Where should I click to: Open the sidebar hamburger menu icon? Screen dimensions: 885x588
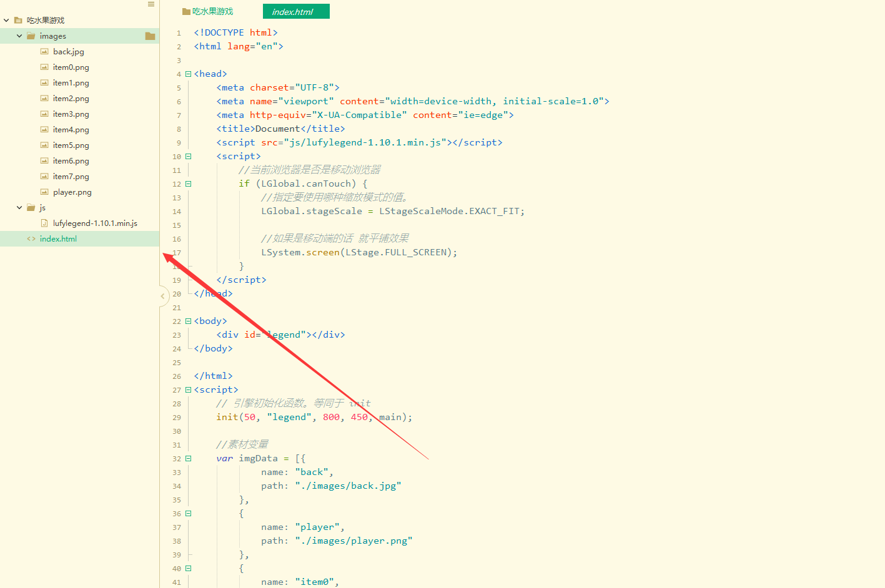point(151,4)
